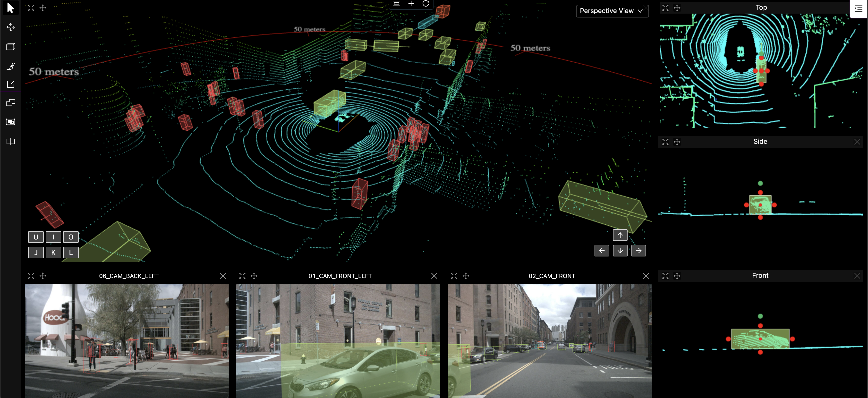
Task: Click green rotation handle in Side view
Action: coord(760,183)
